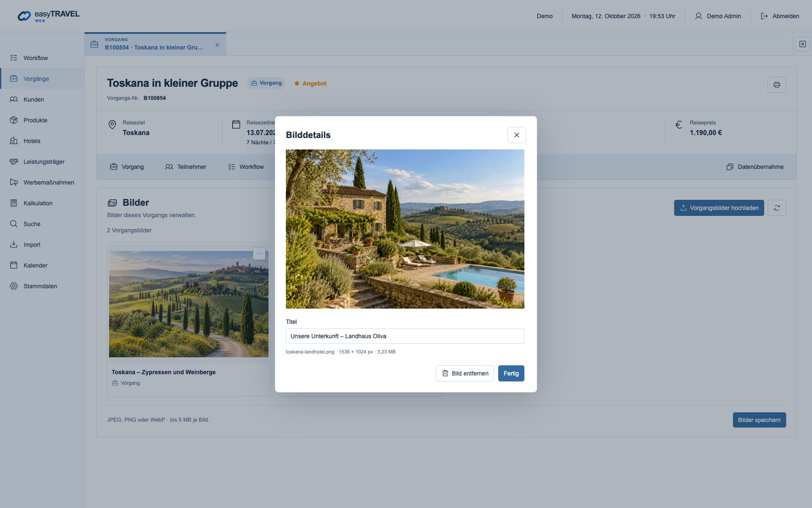The width and height of the screenshot is (812, 508).
Task: Switch to the Teilnehmer sub-tab
Action: tap(186, 167)
